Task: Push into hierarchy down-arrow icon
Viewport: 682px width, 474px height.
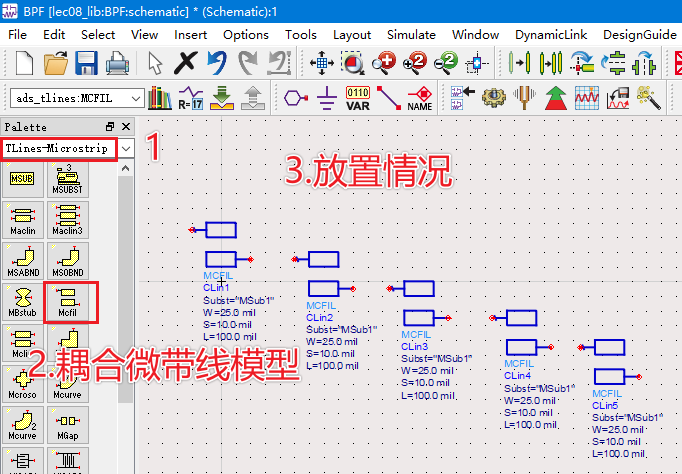Action: [222, 98]
